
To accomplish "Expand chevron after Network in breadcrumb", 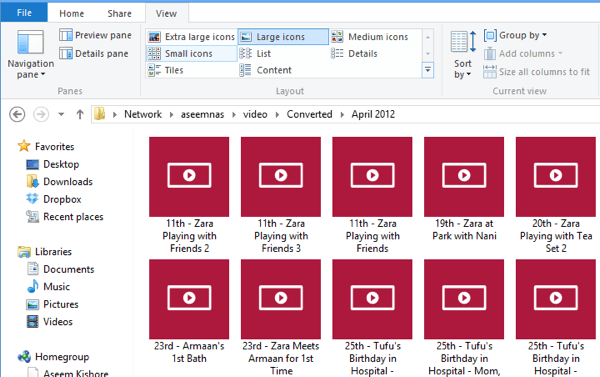I will 171,114.
